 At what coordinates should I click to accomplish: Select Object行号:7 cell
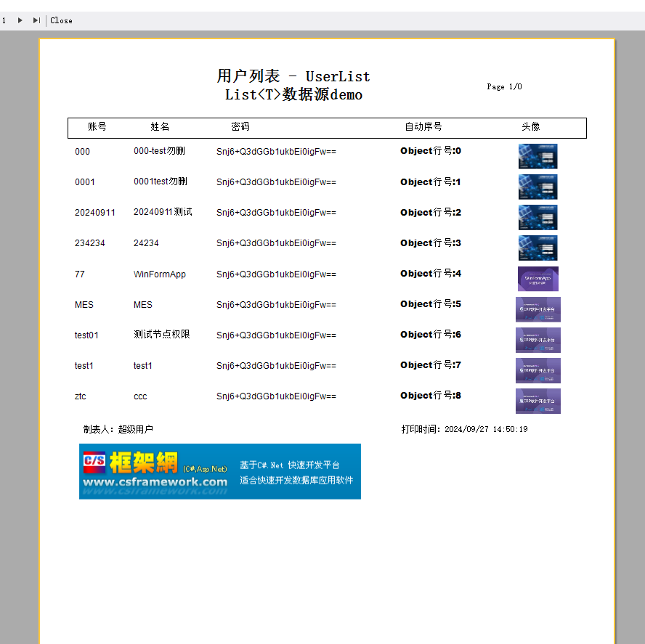click(x=431, y=364)
